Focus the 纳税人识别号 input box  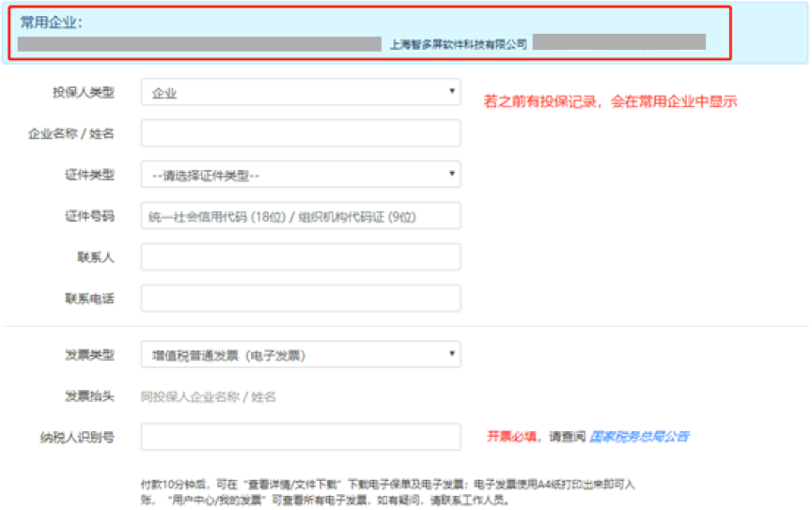coord(301,437)
